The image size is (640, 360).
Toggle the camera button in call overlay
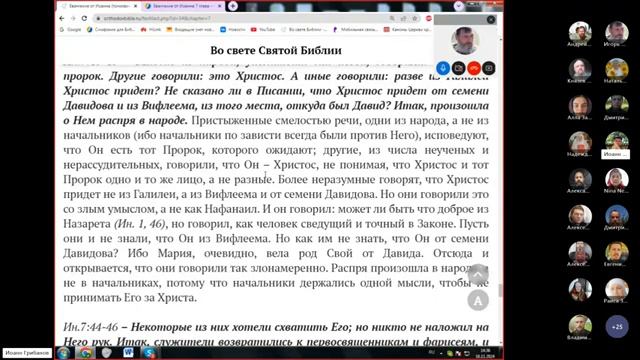pos(458,68)
